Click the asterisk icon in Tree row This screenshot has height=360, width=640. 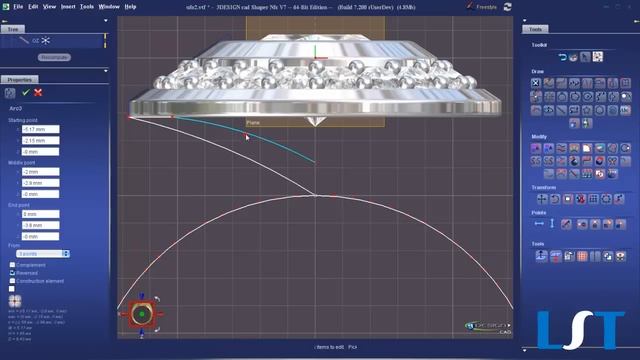point(46,40)
